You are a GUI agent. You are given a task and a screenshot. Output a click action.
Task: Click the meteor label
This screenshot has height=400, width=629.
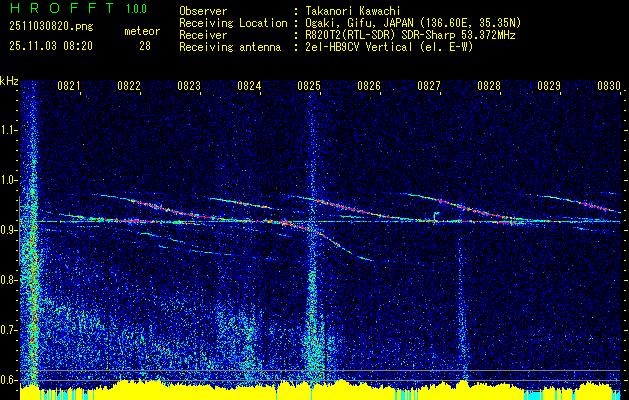pos(142,31)
